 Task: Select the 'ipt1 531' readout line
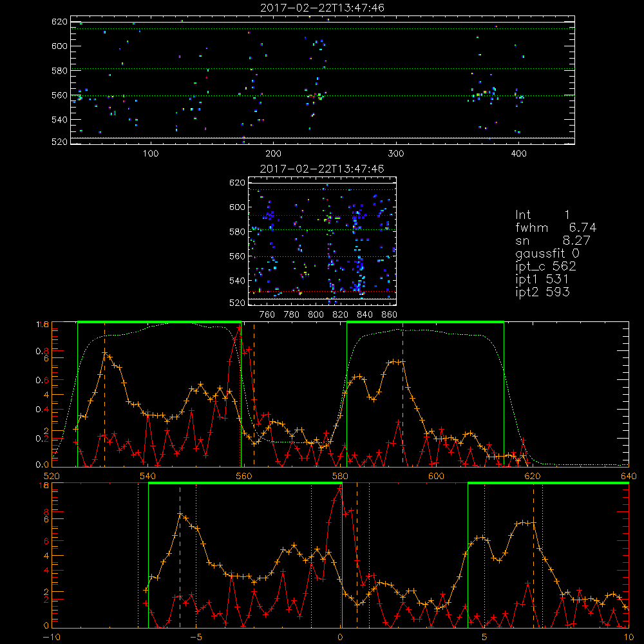(x=542, y=279)
